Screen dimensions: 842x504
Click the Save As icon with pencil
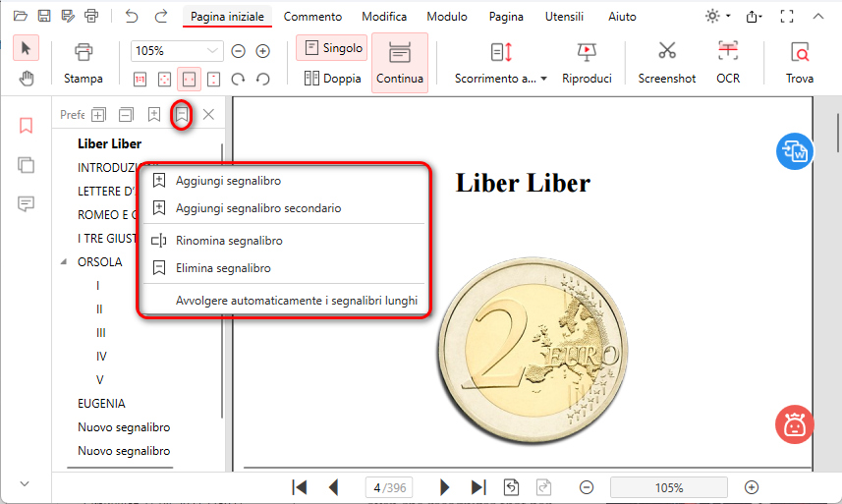pos(68,16)
